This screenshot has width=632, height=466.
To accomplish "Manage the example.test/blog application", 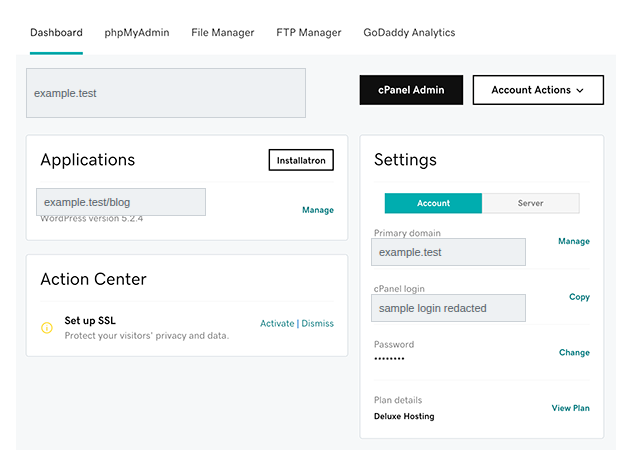I will pos(318,210).
